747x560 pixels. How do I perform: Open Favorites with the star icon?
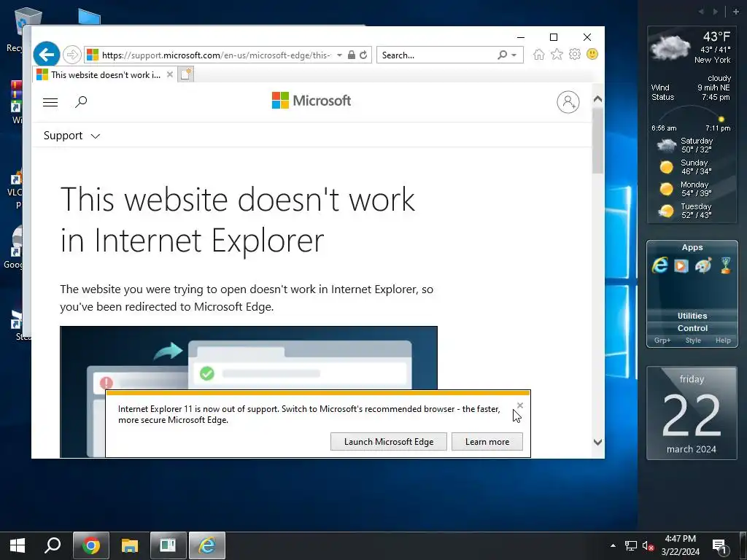pos(557,54)
